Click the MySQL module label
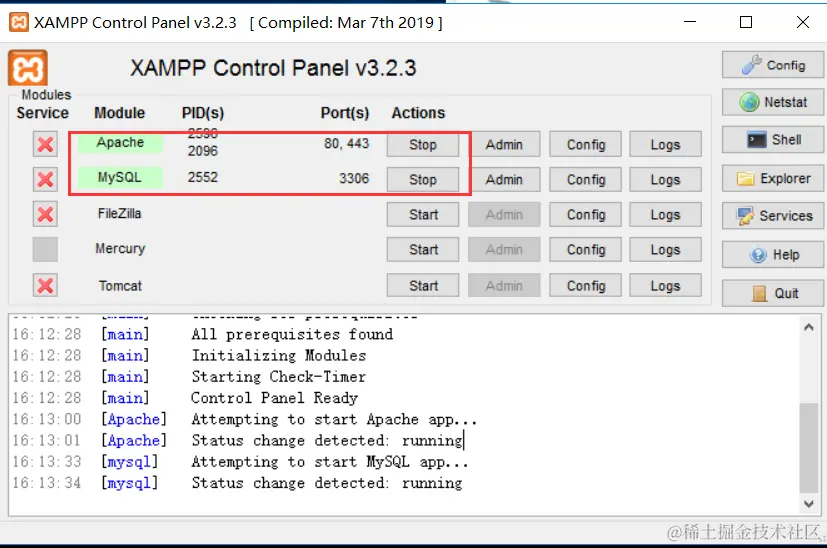 coord(120,177)
